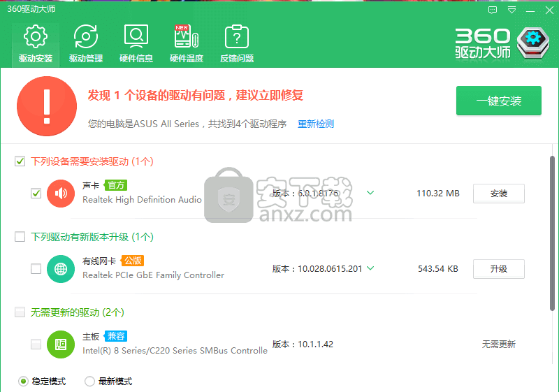
Task: Click the red exclamation warning icon
Action: [47, 106]
